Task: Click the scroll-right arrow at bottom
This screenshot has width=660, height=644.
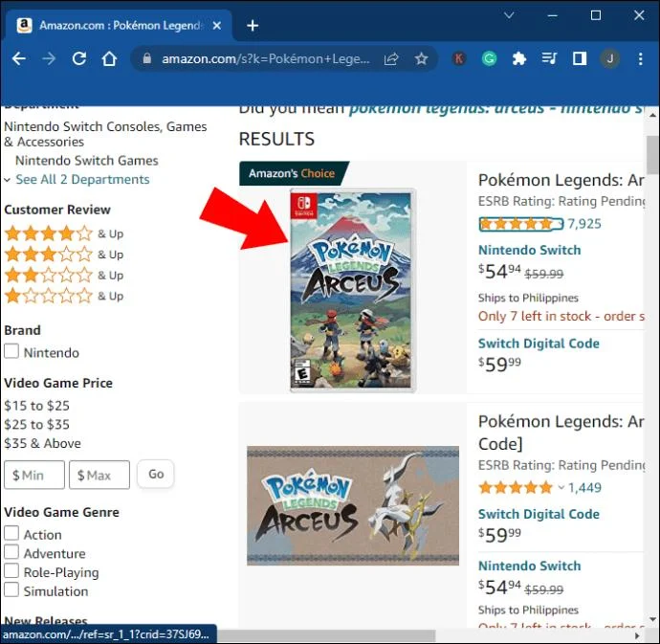Action: (x=637, y=635)
